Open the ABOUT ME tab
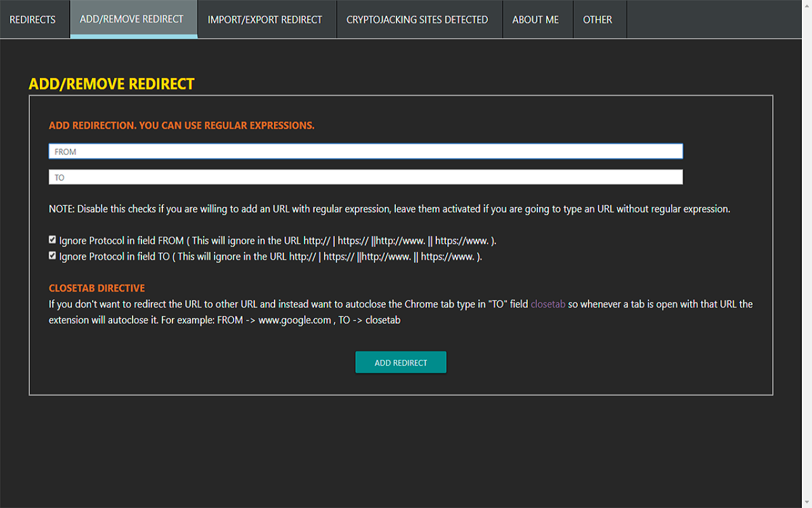 [536, 19]
